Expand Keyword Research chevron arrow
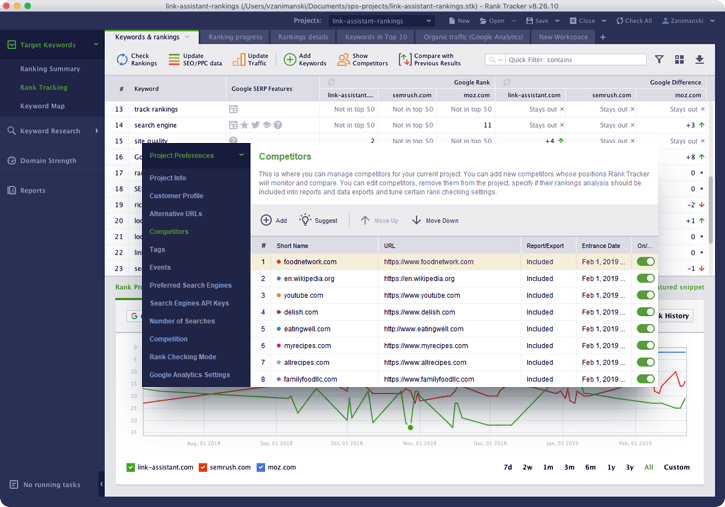This screenshot has height=507, width=725. (x=96, y=131)
